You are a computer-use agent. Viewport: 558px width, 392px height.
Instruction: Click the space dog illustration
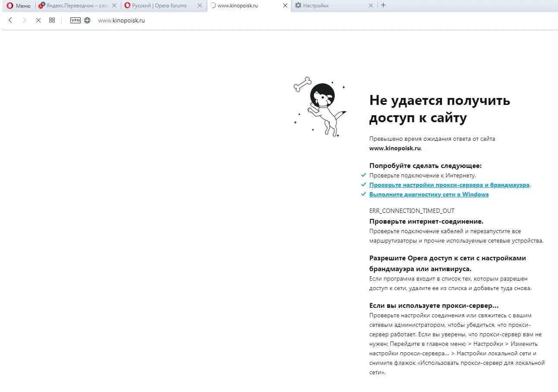point(320,107)
